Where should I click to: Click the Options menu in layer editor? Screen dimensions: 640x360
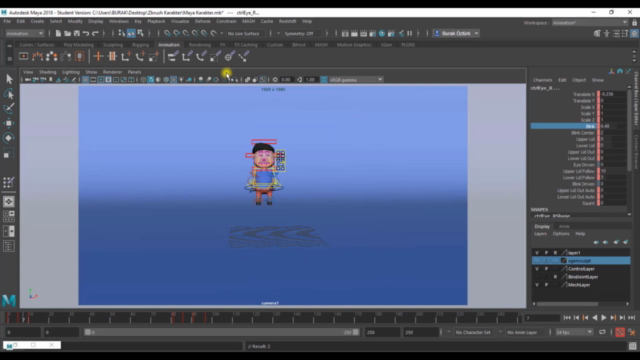tap(561, 234)
